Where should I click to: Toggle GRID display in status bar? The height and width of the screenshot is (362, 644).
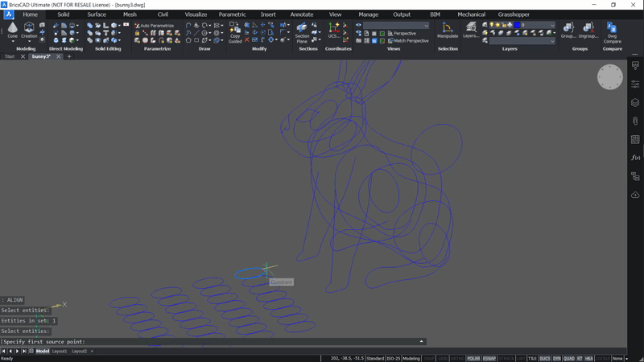[443, 359]
